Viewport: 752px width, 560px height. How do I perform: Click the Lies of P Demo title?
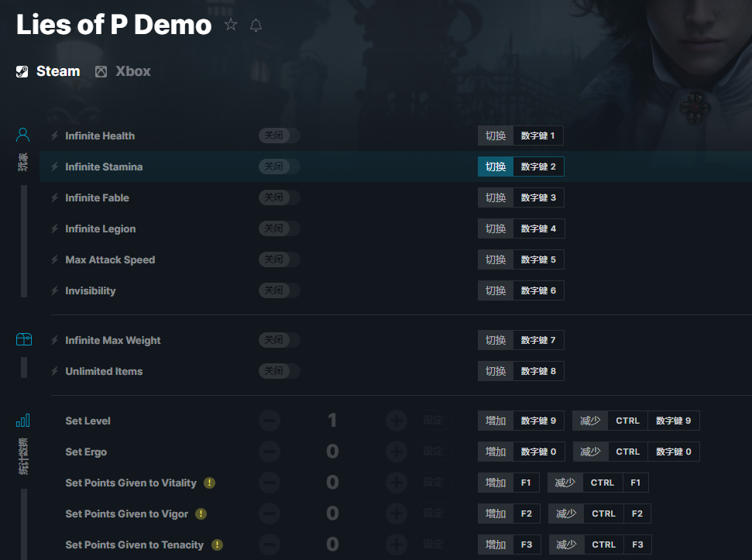114,25
